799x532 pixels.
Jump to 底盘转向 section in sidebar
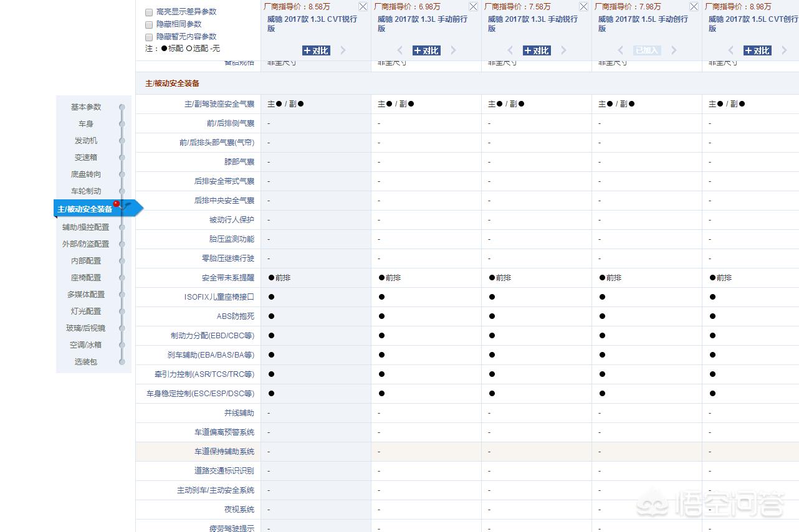86,174
